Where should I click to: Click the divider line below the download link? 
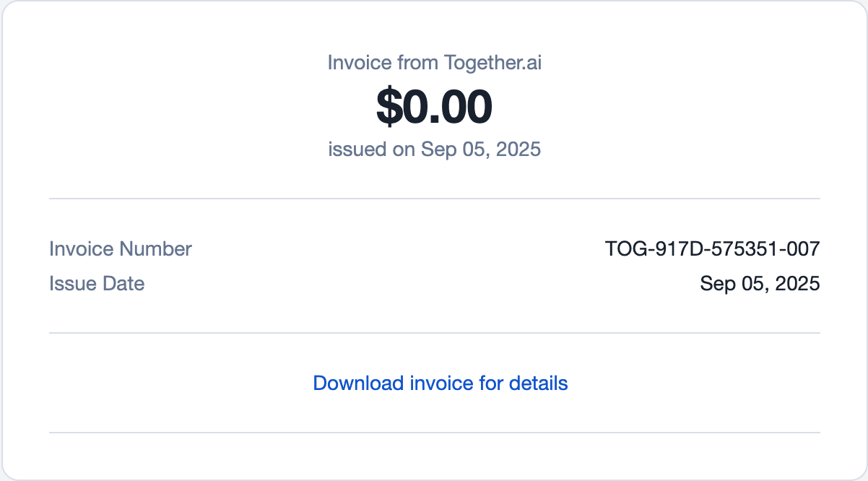pyautogui.click(x=434, y=433)
